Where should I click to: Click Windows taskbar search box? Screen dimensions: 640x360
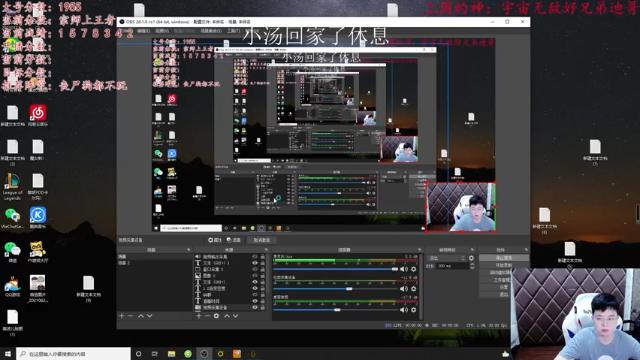point(73,354)
